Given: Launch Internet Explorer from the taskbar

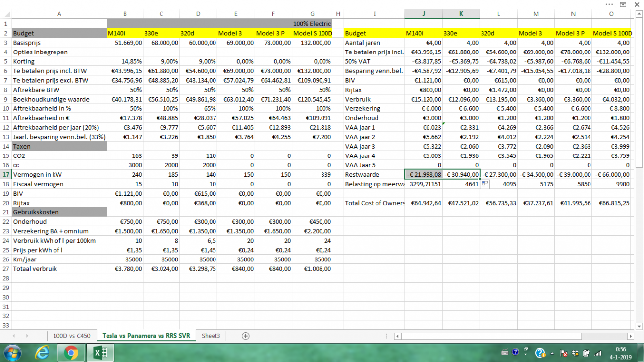Looking at the screenshot, I should 43,353.
